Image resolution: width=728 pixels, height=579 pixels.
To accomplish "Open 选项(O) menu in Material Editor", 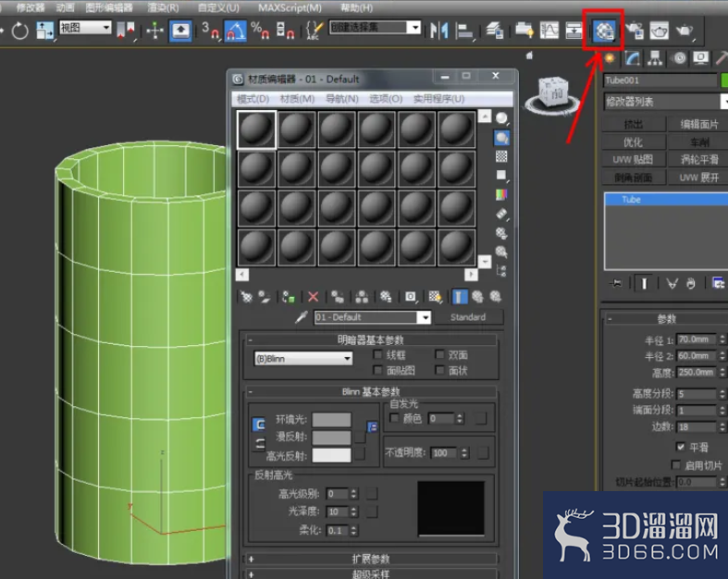I will [x=386, y=99].
